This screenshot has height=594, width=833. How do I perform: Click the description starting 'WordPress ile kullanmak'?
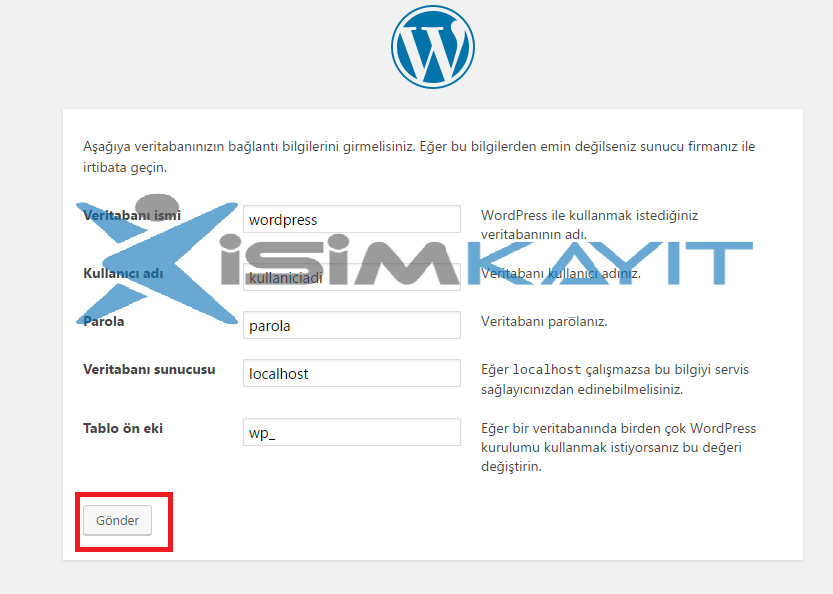589,225
